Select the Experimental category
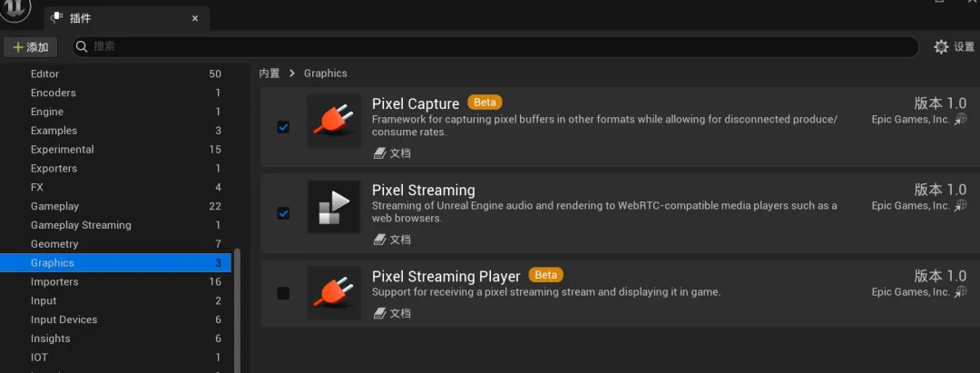Image resolution: width=980 pixels, height=373 pixels. 115,150
